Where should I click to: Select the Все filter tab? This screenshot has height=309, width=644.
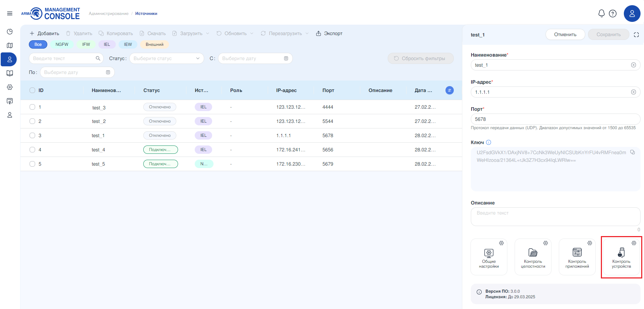click(x=38, y=44)
